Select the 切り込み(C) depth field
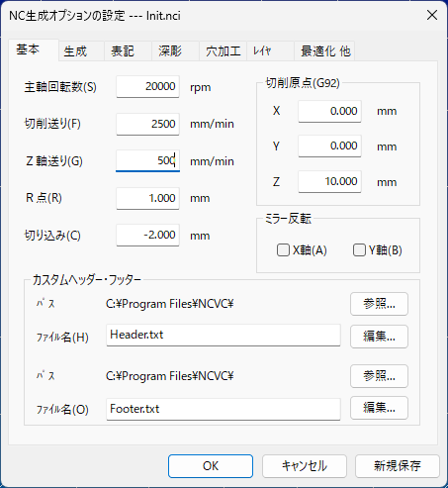The height and width of the screenshot is (488, 448). click(147, 235)
